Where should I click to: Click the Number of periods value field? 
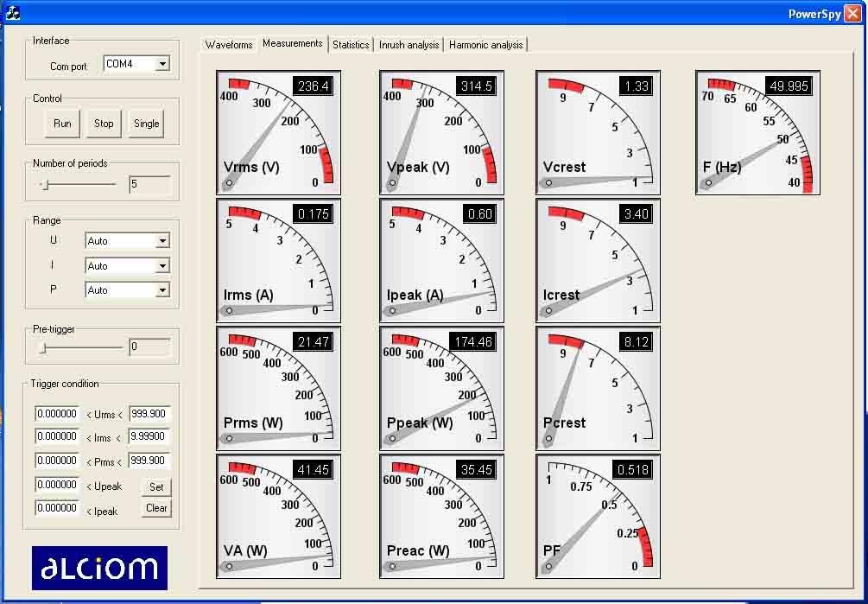click(150, 184)
